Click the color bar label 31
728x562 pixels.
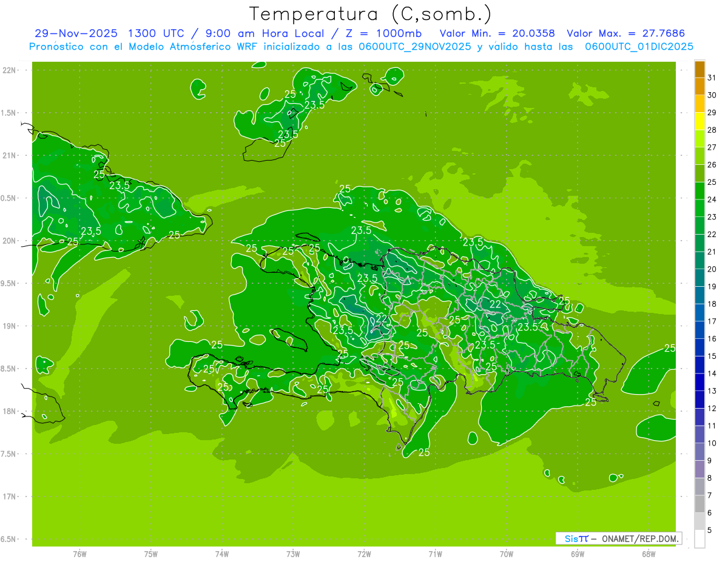click(x=712, y=78)
